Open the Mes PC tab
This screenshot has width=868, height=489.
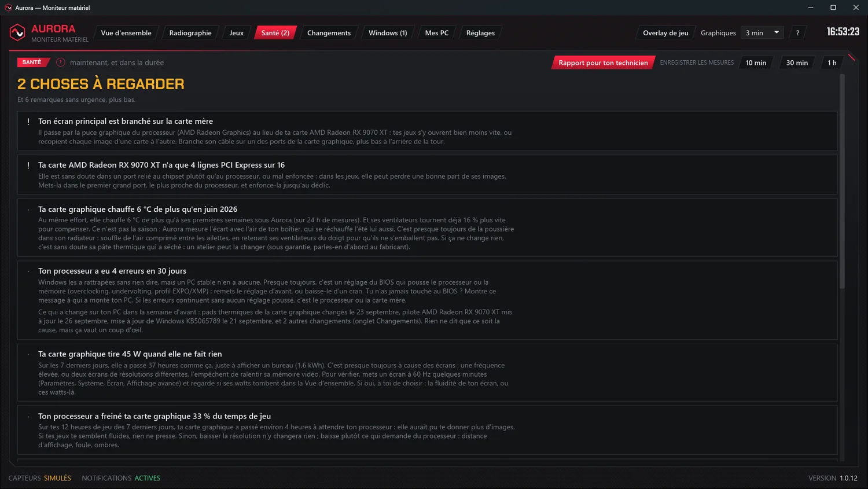click(x=437, y=33)
